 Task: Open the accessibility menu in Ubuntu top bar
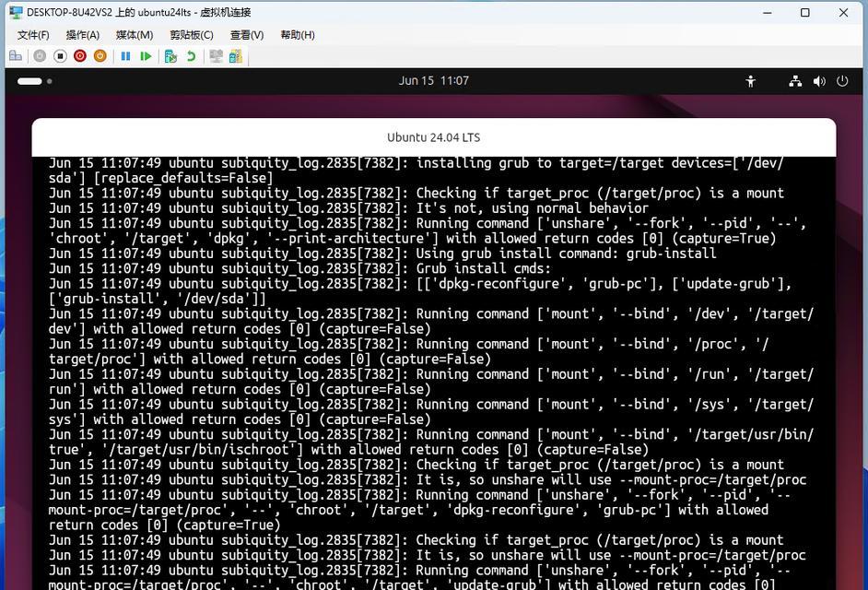click(750, 81)
